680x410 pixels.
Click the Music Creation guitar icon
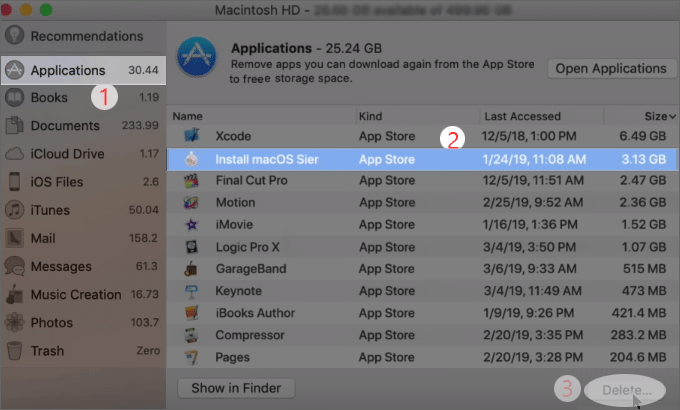point(15,294)
